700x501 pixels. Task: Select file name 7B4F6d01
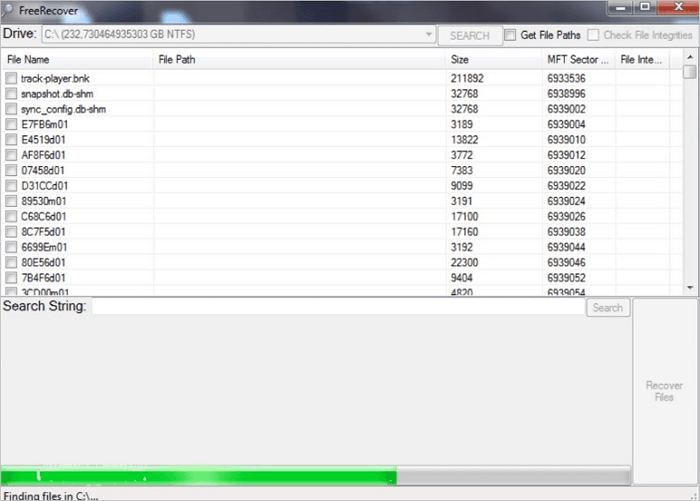coord(43,278)
